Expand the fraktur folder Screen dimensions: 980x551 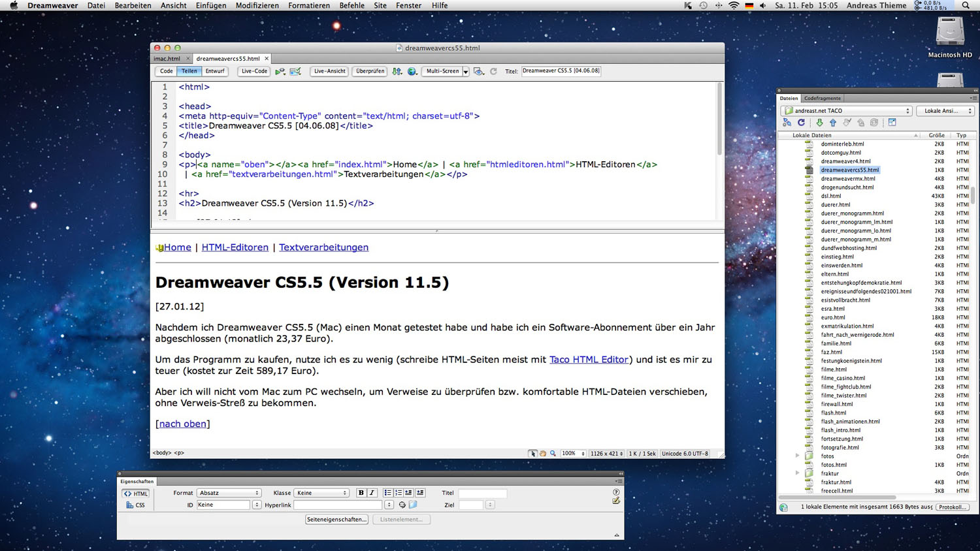(x=797, y=473)
